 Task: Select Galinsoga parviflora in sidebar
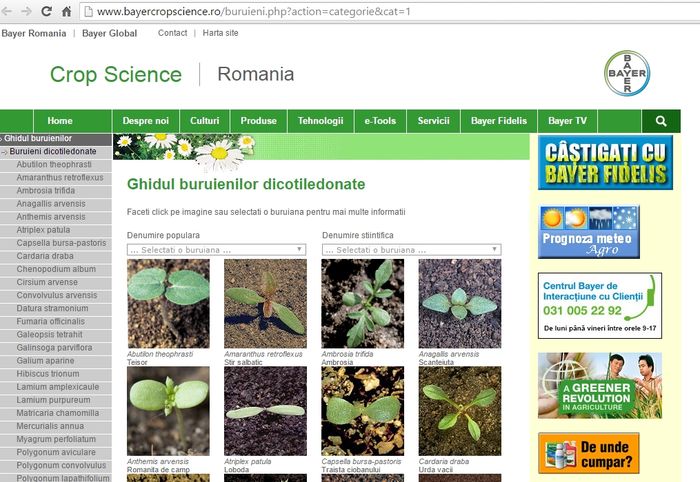pyautogui.click(x=56, y=348)
